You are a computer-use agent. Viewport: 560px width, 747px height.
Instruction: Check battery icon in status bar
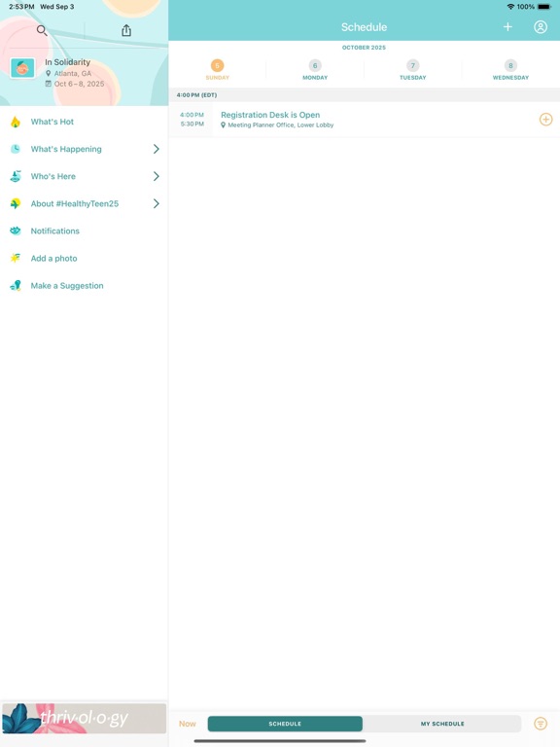click(x=544, y=7)
